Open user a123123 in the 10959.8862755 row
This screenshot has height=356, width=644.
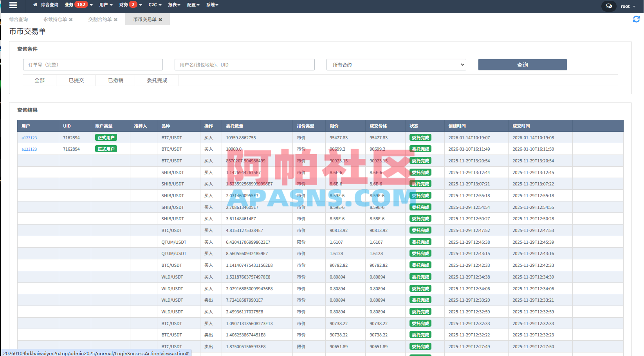pos(29,138)
